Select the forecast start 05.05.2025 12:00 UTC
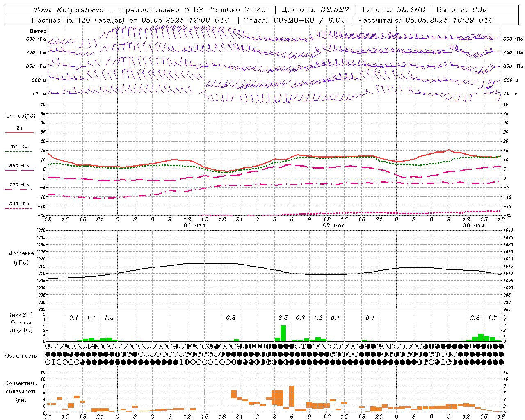Screen dimensions: 525x420 185,20
